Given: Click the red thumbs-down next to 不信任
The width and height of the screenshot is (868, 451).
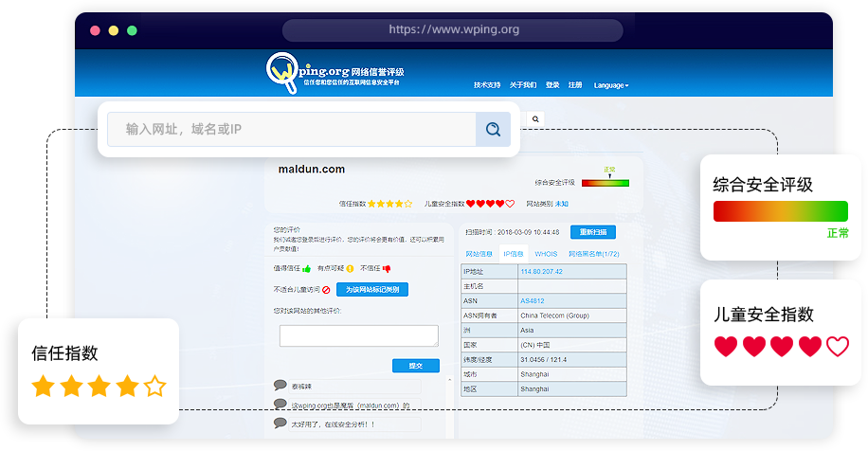Looking at the screenshot, I should pyautogui.click(x=387, y=268).
